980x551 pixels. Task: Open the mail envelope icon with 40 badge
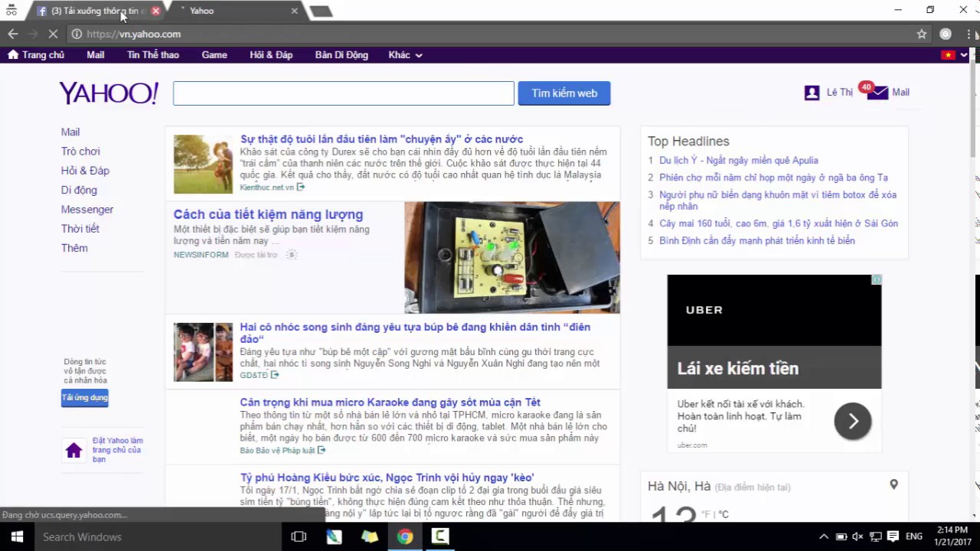pyautogui.click(x=877, y=93)
